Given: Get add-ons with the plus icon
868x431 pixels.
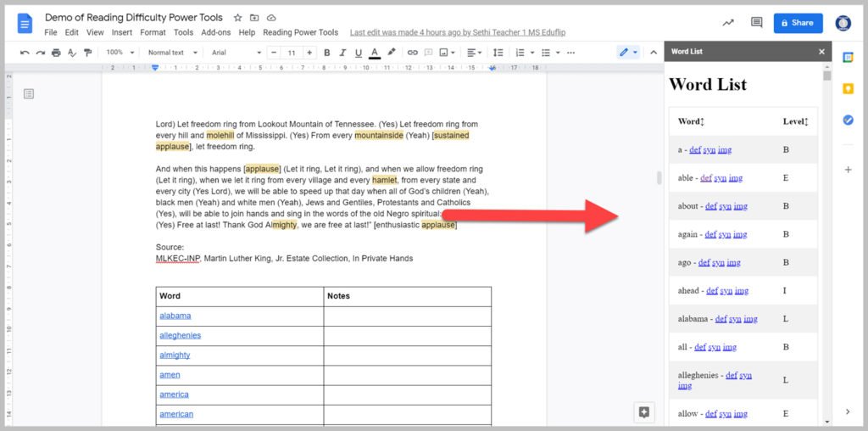Looking at the screenshot, I should click(x=848, y=170).
